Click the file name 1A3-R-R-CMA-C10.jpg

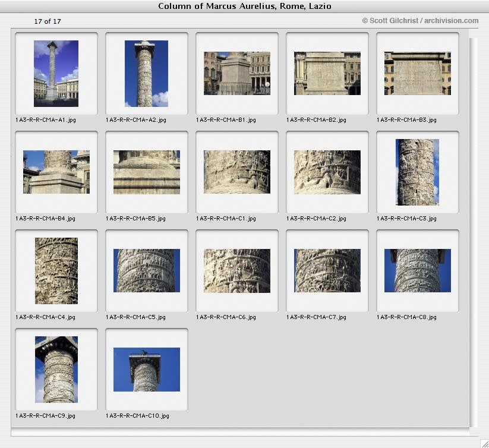(x=137, y=415)
